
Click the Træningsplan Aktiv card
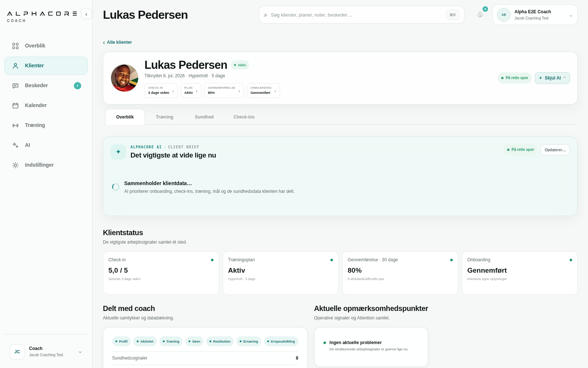[280, 273]
